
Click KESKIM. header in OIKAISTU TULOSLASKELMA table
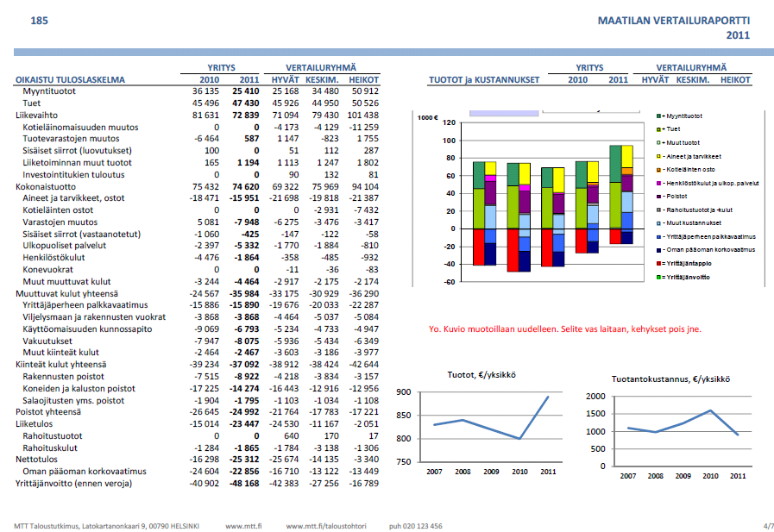coord(322,80)
